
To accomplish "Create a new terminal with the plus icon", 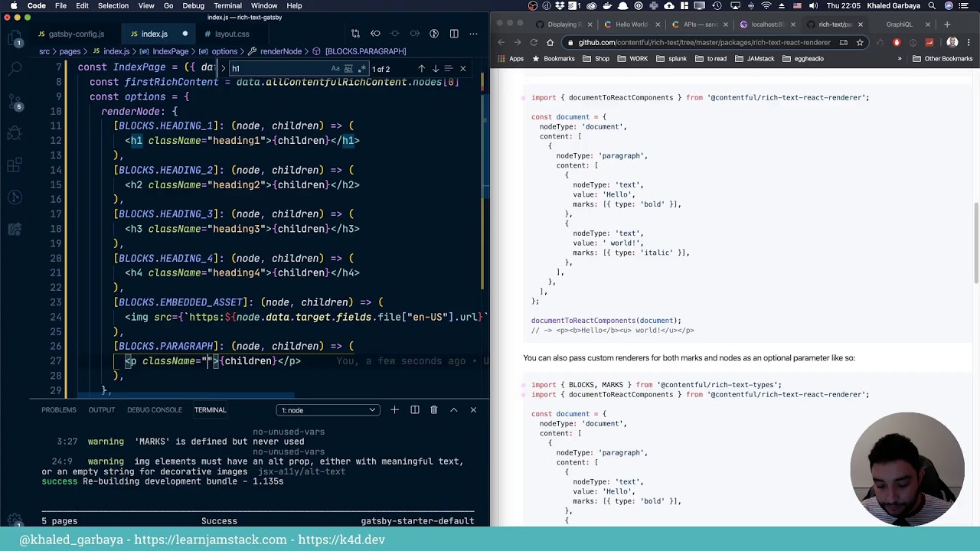I will pos(394,410).
